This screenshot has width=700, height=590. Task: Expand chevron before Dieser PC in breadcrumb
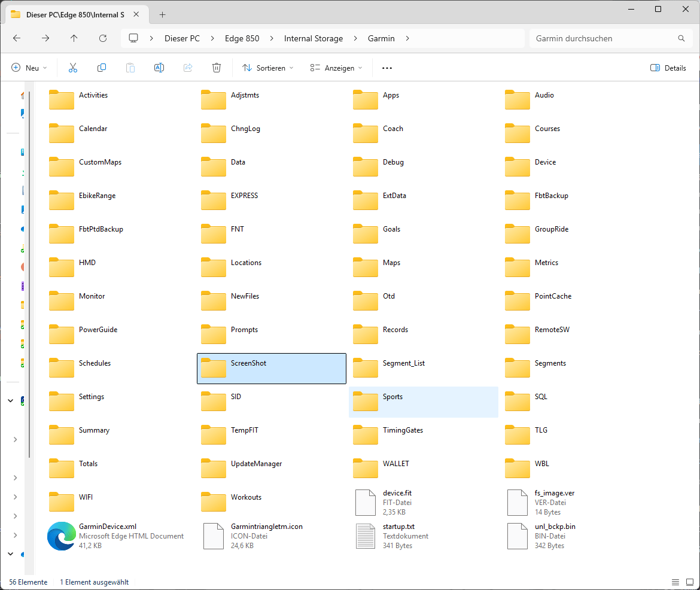[x=152, y=38]
